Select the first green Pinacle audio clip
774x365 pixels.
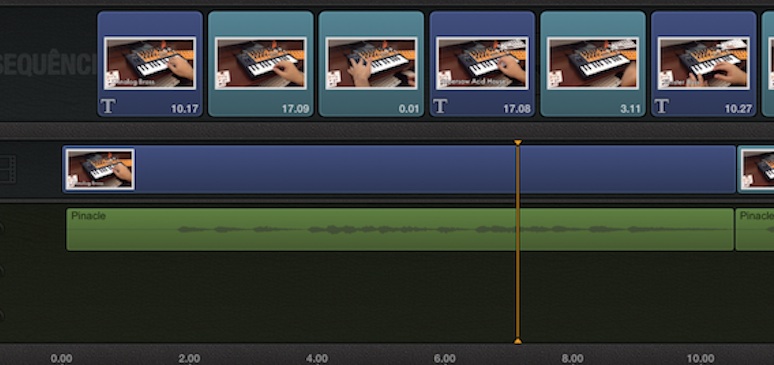(400, 229)
